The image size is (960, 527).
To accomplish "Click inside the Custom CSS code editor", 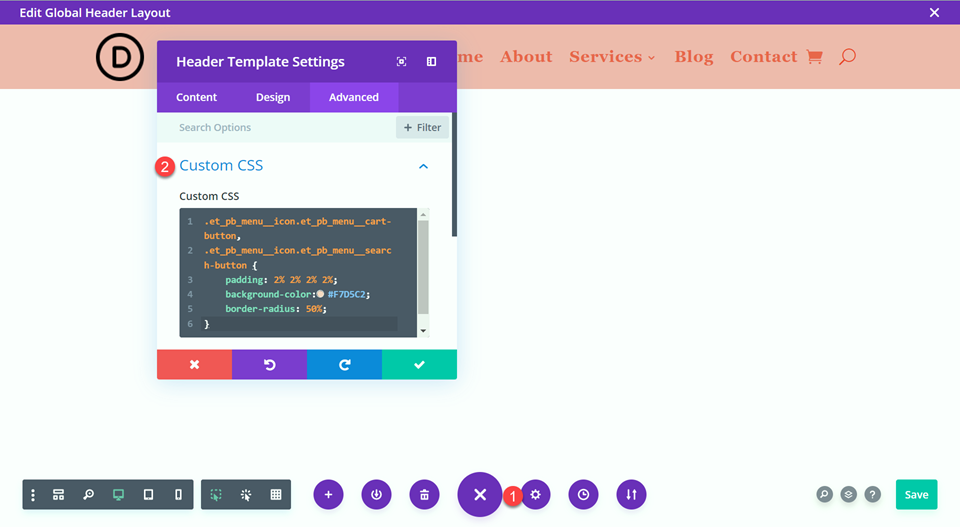I will coord(298,272).
